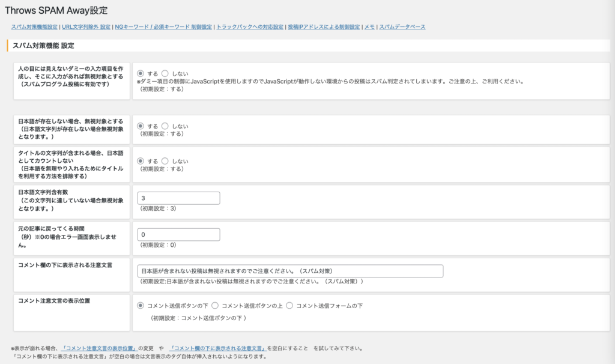Click the (初期設定：コメント送信ボタンの下) hint
Screen dimensions: 615x364
(198, 318)
